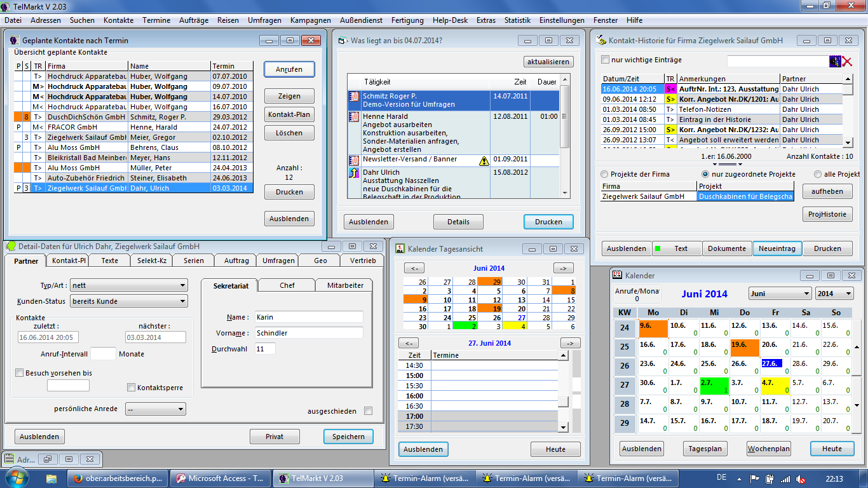Click the search icon in Kontakt-Historie
This screenshot has width=868, height=488.
(835, 61)
